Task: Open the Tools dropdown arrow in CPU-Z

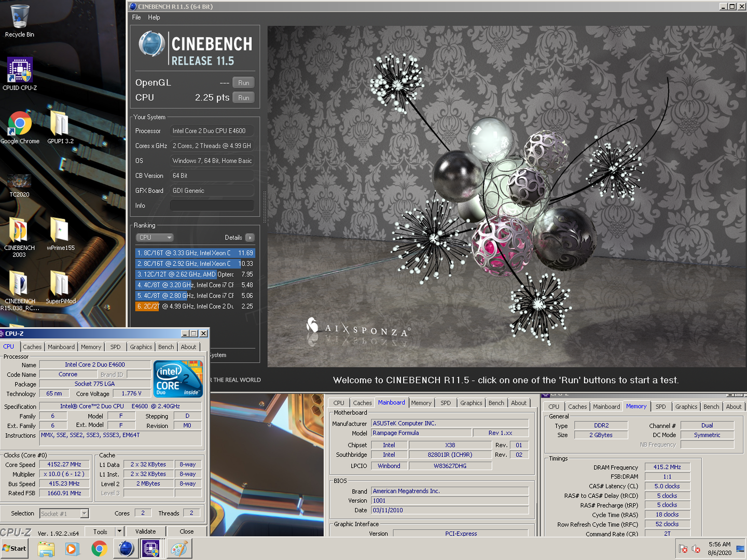Action: (119, 531)
